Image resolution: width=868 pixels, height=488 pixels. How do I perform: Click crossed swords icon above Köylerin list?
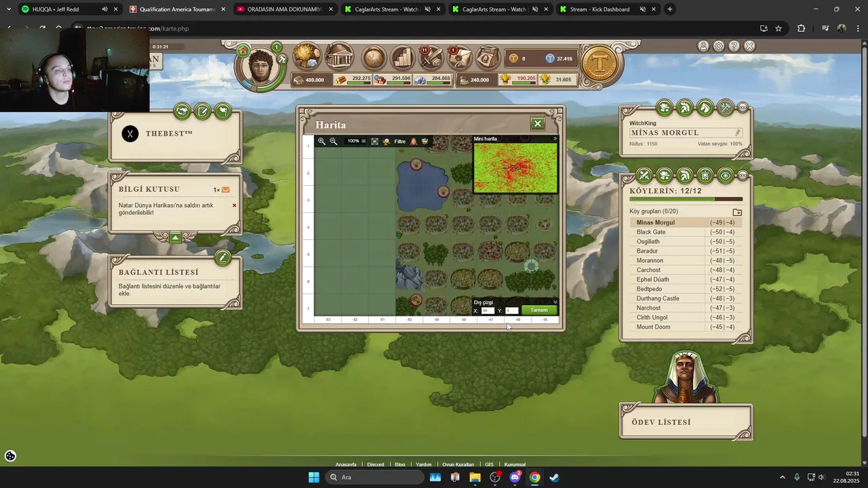click(x=644, y=176)
